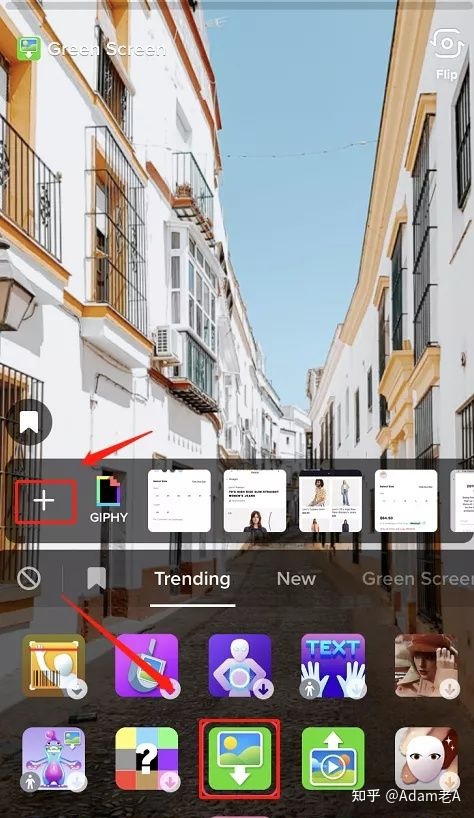Tap the Flip camera icon
The width and height of the screenshot is (474, 818).
(x=447, y=44)
